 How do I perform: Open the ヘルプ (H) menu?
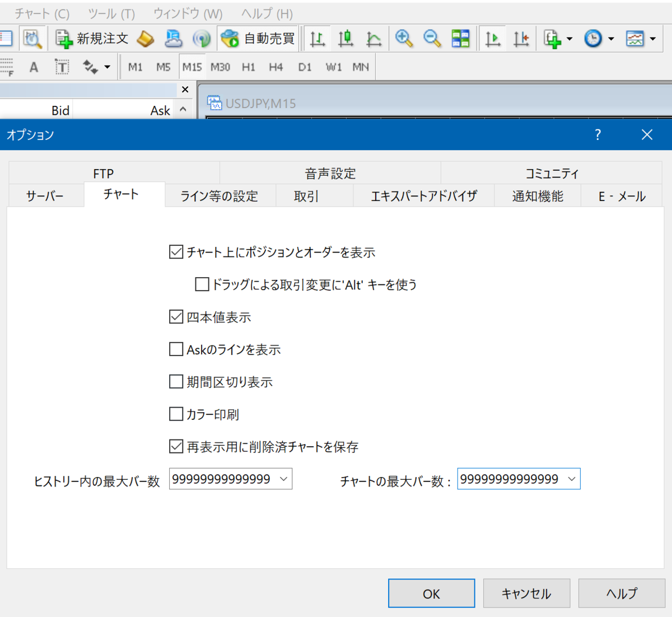click(267, 13)
